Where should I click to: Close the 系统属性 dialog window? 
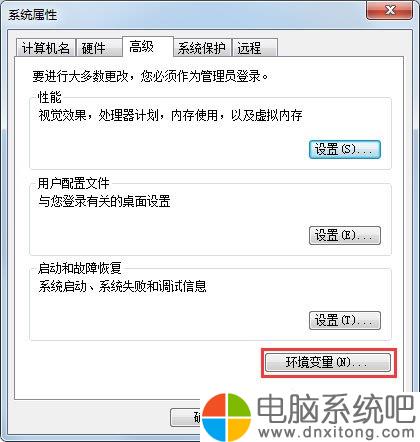coord(390,10)
